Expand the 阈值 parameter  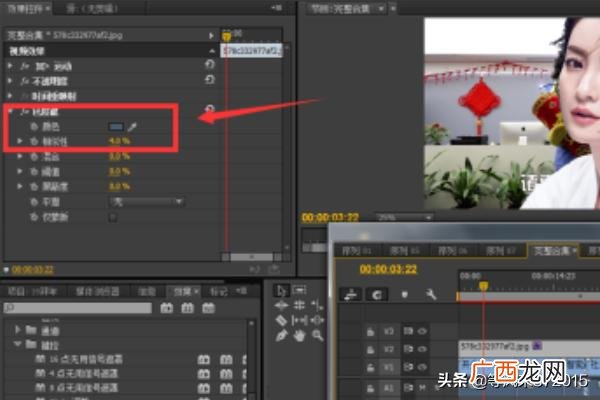pyautogui.click(x=20, y=171)
